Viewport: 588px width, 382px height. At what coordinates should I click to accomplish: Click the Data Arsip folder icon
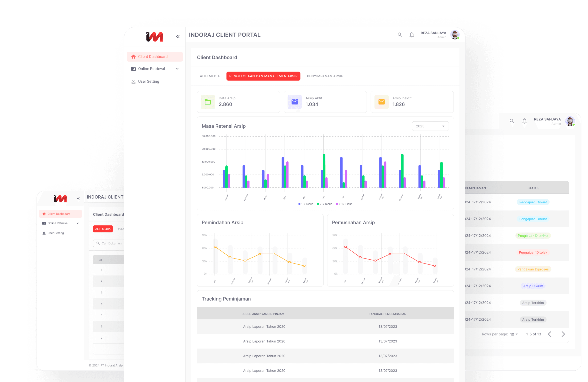(x=208, y=102)
